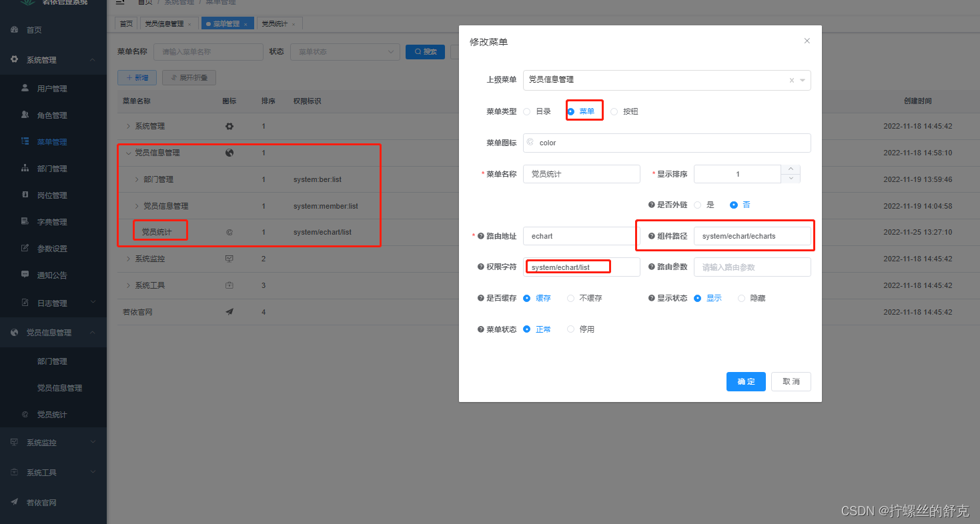Click the 组件路径 input field
980x524 pixels.
coord(753,236)
